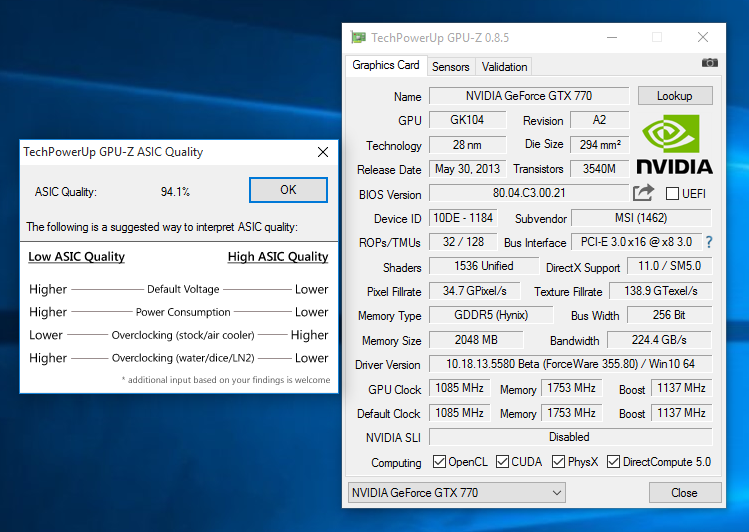Toggle the UEFI checkbox

(x=672, y=193)
